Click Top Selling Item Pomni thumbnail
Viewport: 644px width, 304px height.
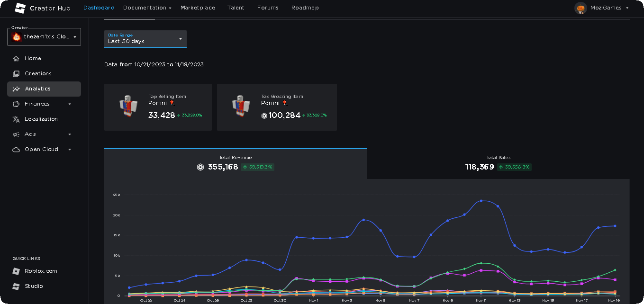pyautogui.click(x=128, y=107)
